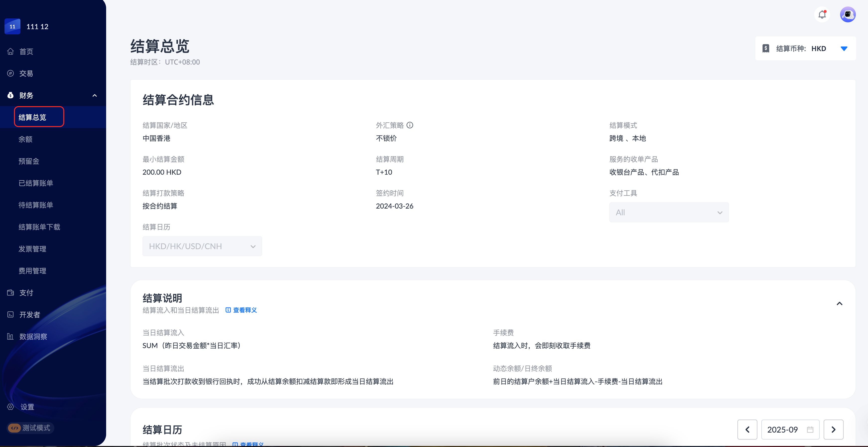Viewport: 868px width, 447px height.
Task: Open the user avatar profile menu
Action: (847, 14)
